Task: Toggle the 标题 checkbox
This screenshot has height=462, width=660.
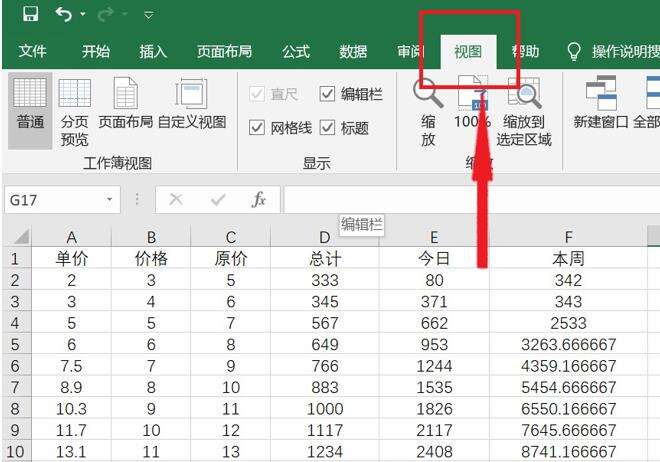Action: pyautogui.click(x=327, y=127)
